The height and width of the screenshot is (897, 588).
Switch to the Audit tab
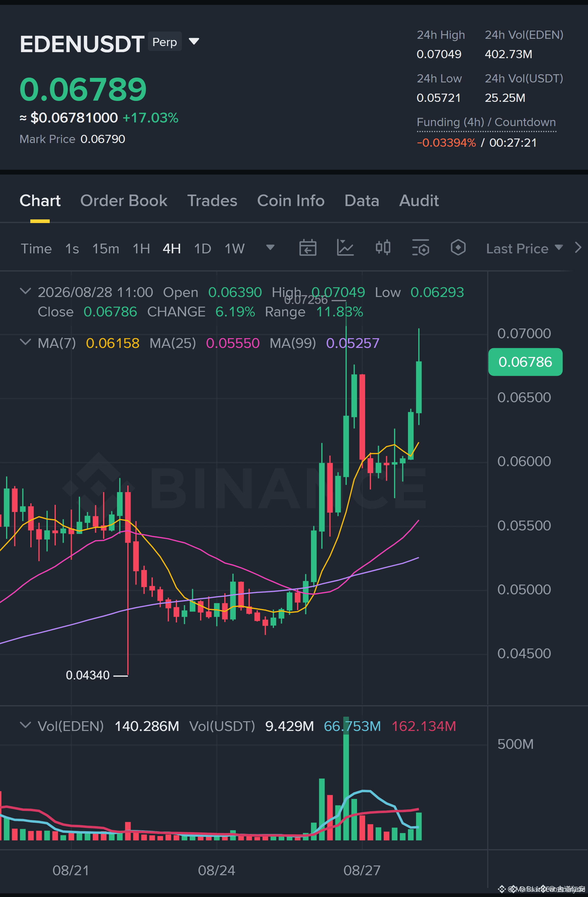419,201
